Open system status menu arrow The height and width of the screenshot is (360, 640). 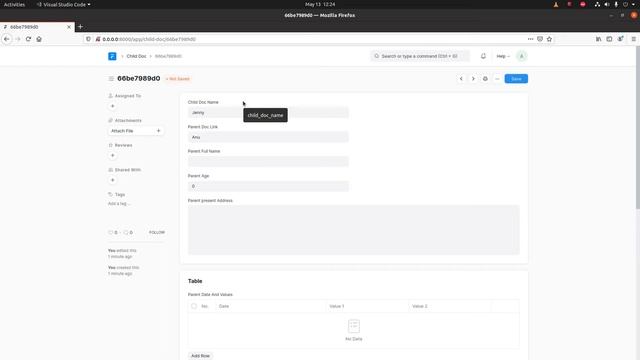pyautogui.click(x=633, y=4)
